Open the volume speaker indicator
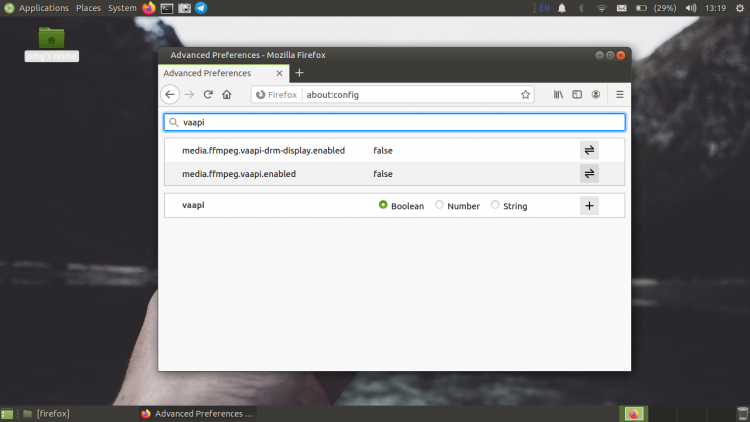Viewport: 750px width, 422px height. pyautogui.click(x=691, y=8)
